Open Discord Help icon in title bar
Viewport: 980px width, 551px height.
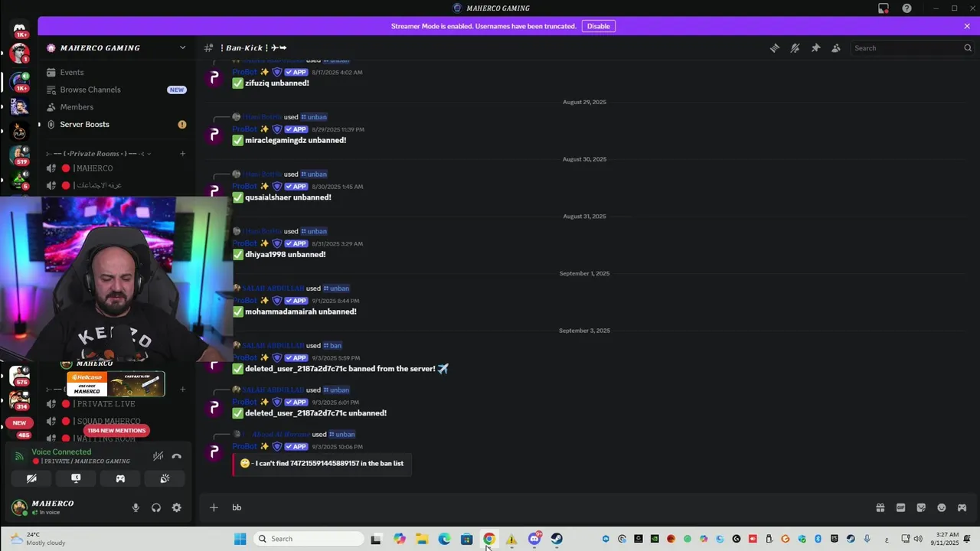[906, 8]
